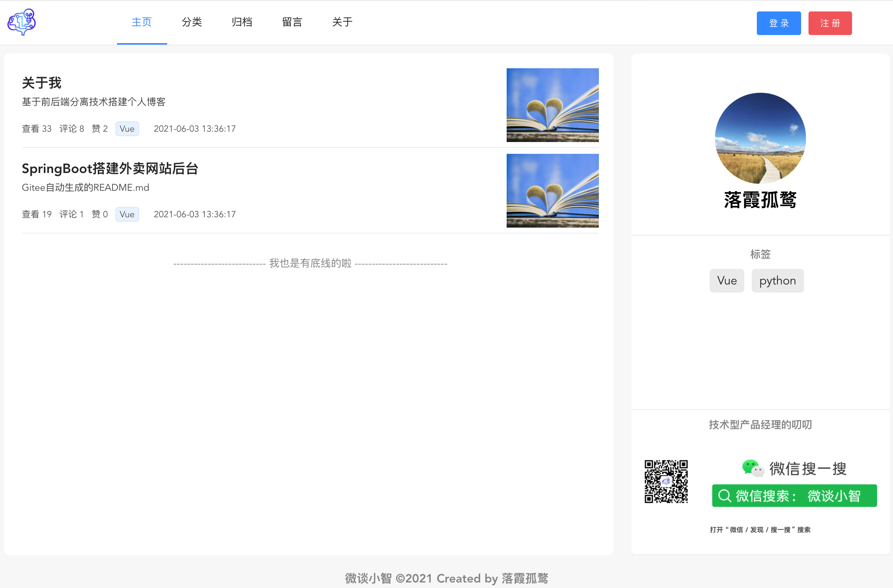
Task: Open SpringBoot搭建外卖网站后台 article title
Action: [x=110, y=168]
